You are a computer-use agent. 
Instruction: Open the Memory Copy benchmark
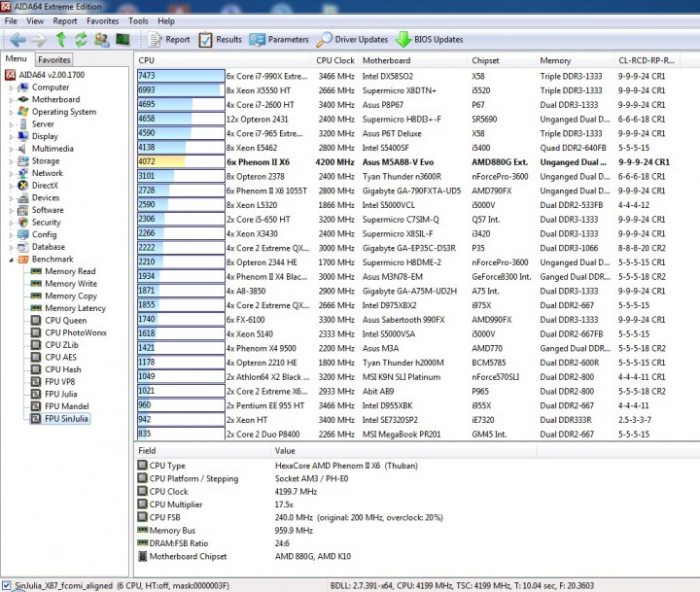coord(71,296)
